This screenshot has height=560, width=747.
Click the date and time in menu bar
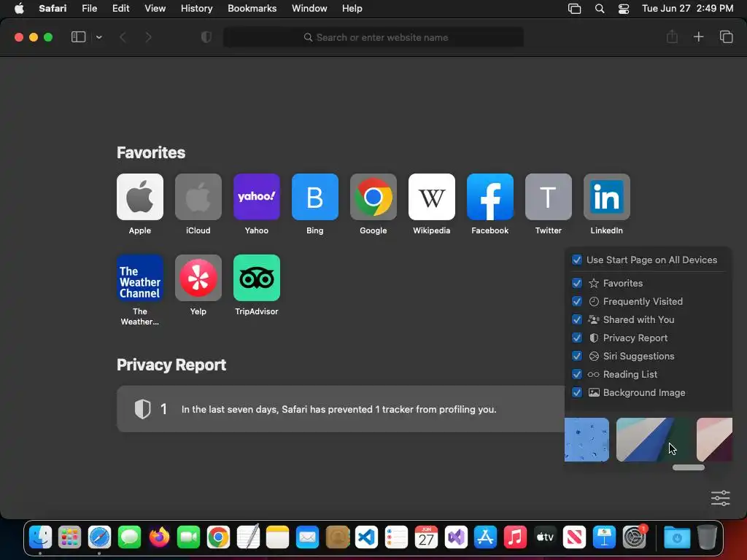687,9
